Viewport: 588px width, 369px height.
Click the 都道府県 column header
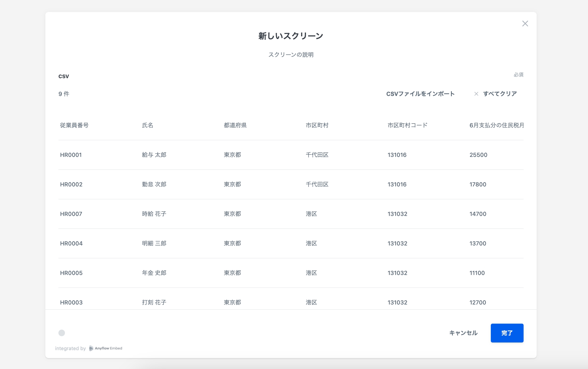tap(235, 125)
